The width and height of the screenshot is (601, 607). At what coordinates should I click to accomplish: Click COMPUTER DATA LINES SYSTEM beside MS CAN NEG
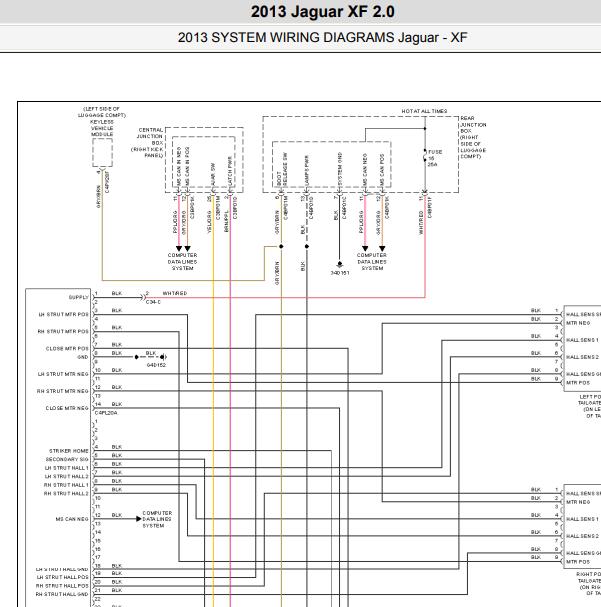point(157,519)
